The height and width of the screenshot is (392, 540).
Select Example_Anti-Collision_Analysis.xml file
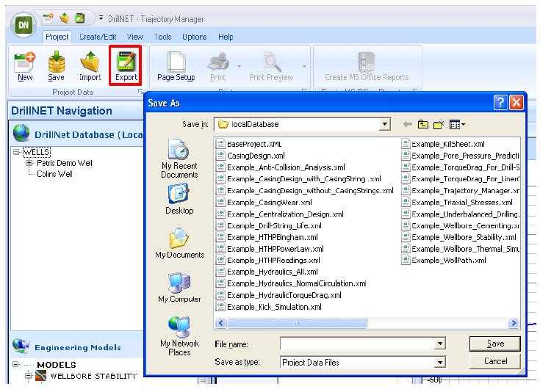pos(281,167)
